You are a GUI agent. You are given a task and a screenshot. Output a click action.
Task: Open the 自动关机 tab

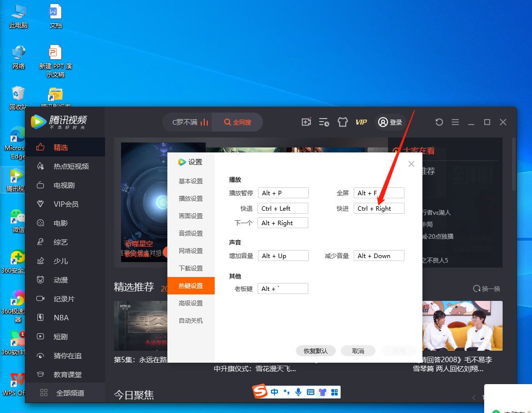click(x=191, y=320)
